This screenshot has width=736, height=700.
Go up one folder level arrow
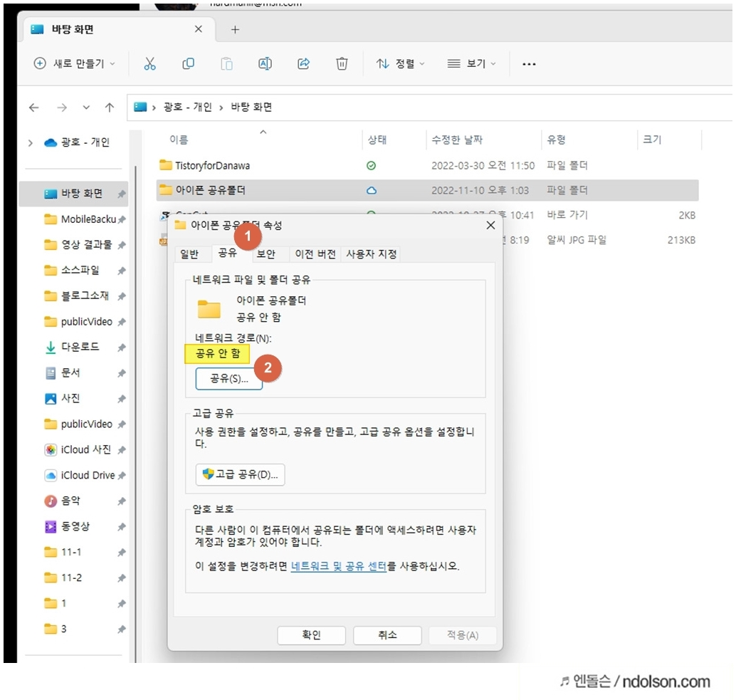(110, 108)
